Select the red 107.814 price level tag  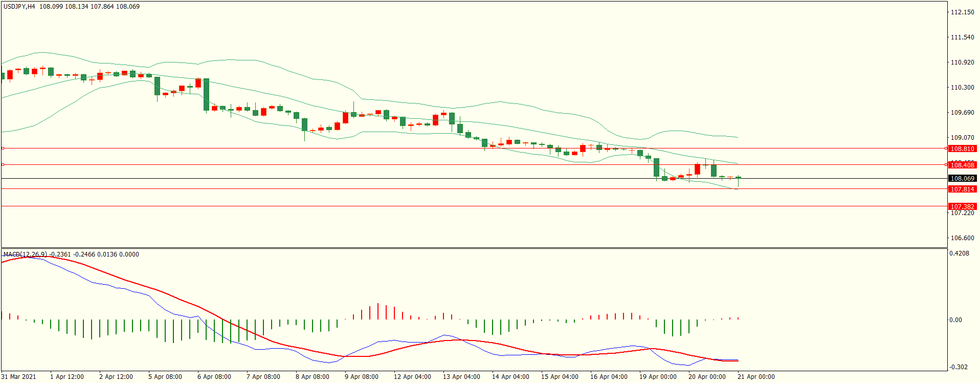pos(962,189)
